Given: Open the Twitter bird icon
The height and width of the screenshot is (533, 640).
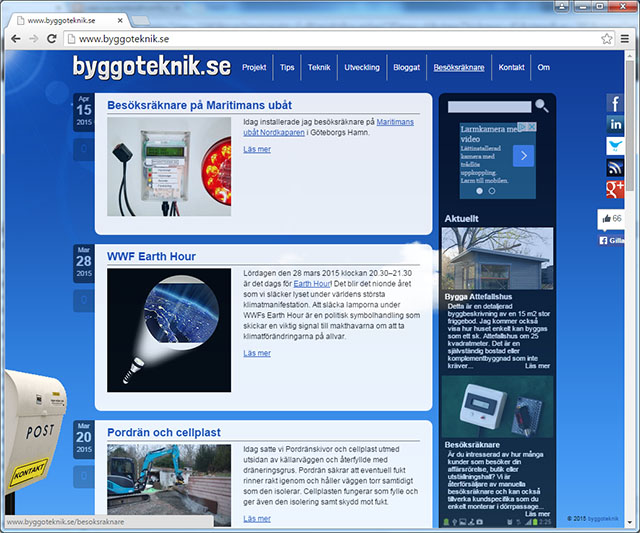Looking at the screenshot, I should point(615,145).
